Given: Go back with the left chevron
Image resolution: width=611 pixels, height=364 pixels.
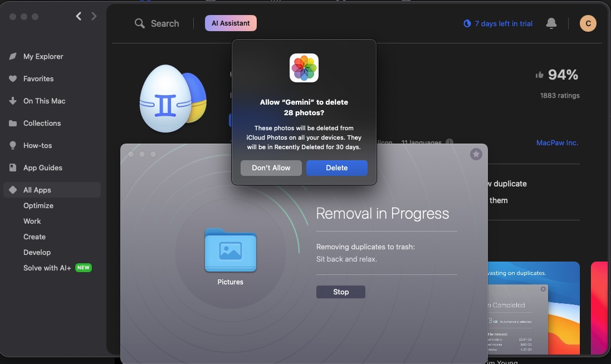Looking at the screenshot, I should 79,16.
